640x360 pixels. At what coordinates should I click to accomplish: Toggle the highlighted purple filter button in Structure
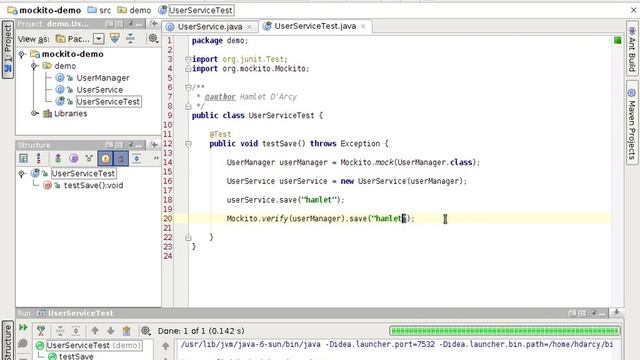[x=121, y=159]
